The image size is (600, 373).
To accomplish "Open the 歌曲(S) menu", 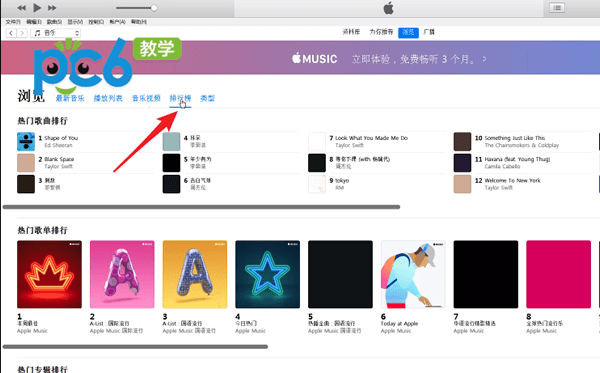I will click(54, 22).
